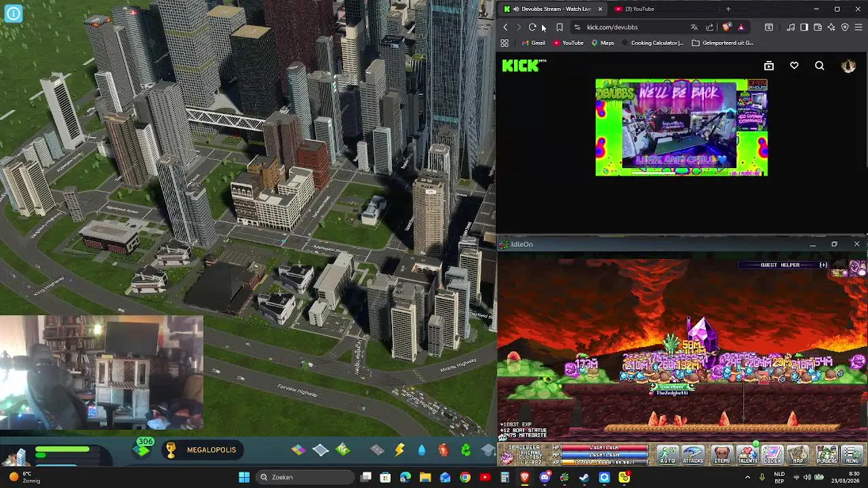Click the XP progress bar in IdleOn
This screenshot has height=488, width=868.
(605, 462)
